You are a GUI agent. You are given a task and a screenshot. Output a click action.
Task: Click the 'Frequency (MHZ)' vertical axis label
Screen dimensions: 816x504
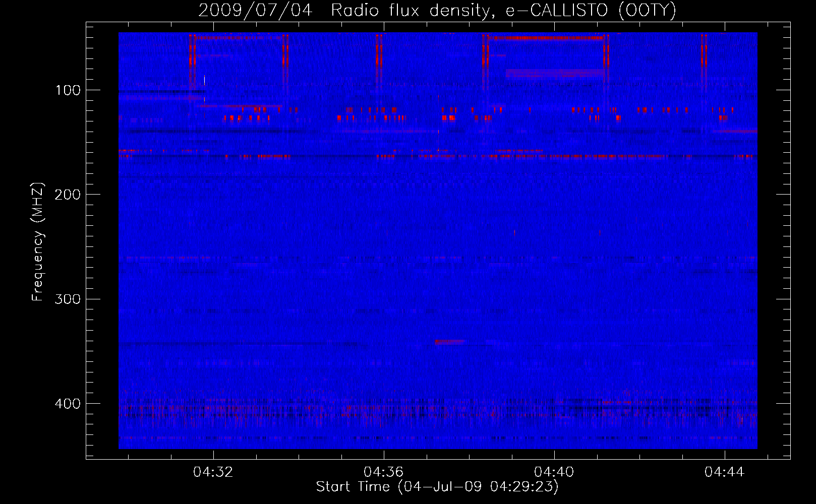tap(38, 241)
